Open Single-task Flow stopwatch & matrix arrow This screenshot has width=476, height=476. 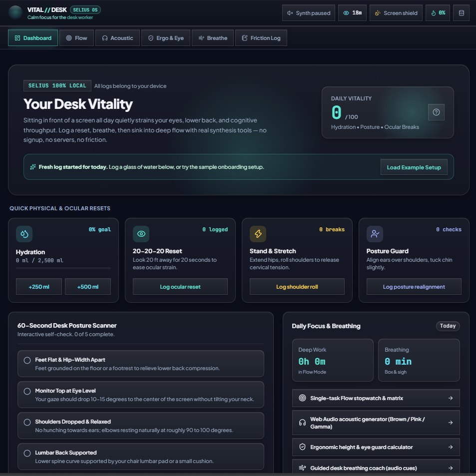point(451,398)
